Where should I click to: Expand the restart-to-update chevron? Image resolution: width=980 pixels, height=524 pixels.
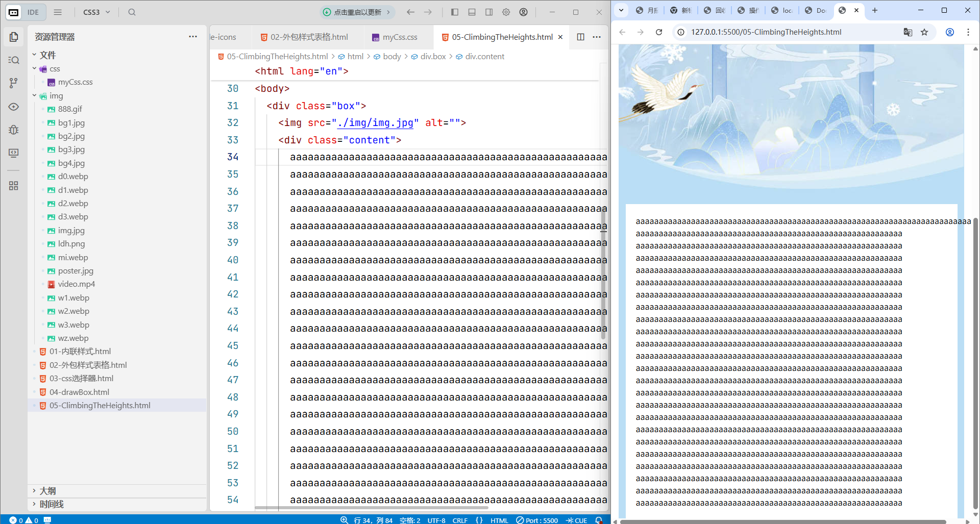(x=388, y=12)
